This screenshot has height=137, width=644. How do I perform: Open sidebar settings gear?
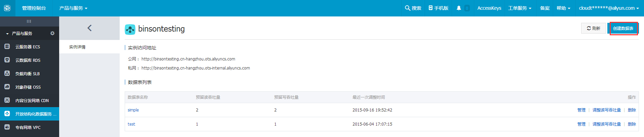[52, 33]
